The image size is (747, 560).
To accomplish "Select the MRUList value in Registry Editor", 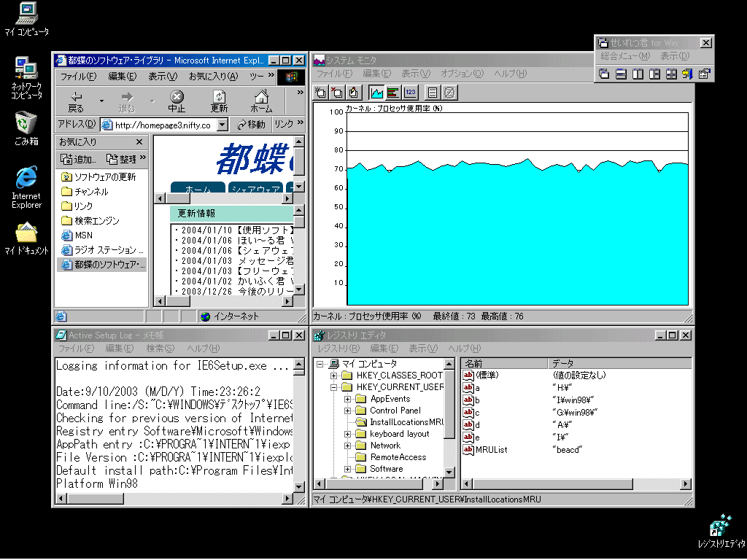I will click(x=491, y=449).
